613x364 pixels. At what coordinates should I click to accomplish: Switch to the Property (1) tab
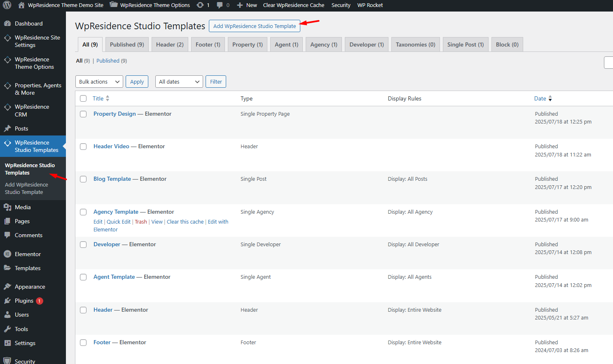point(248,44)
